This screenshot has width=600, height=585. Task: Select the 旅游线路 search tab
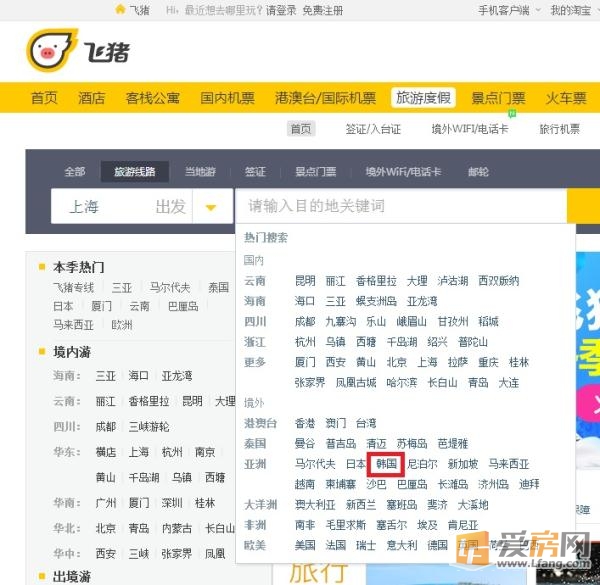pos(135,171)
